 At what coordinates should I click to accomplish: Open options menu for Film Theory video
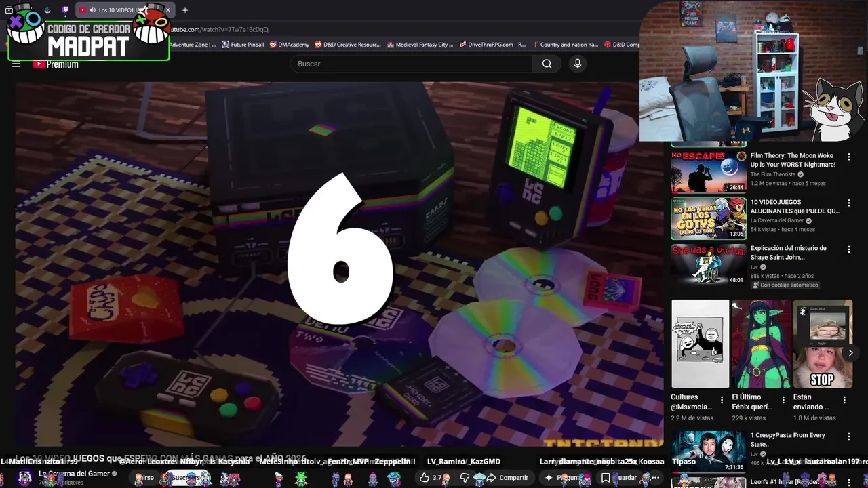pos(848,157)
